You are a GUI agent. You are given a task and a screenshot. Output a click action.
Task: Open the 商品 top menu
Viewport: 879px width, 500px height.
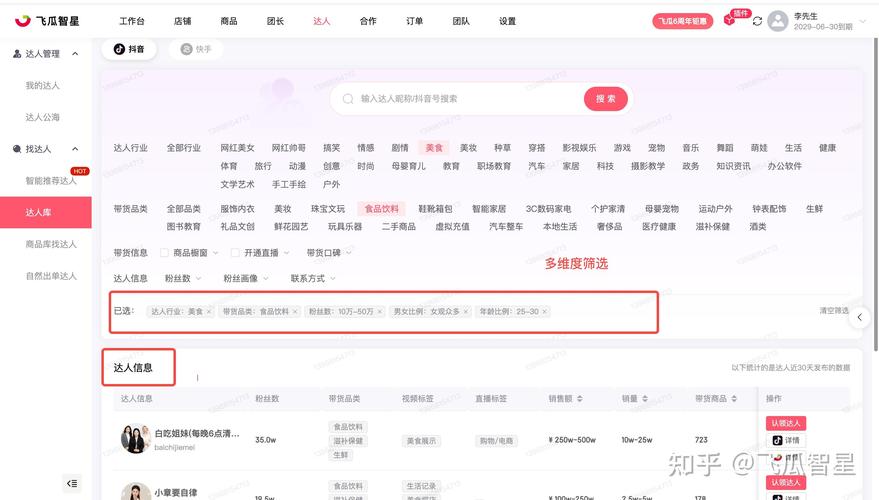[x=229, y=21]
